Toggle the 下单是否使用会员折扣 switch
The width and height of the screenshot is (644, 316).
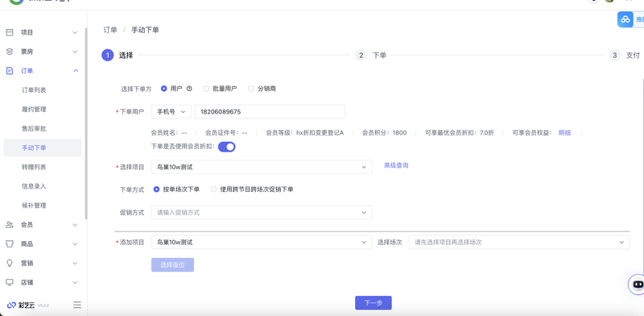click(227, 147)
